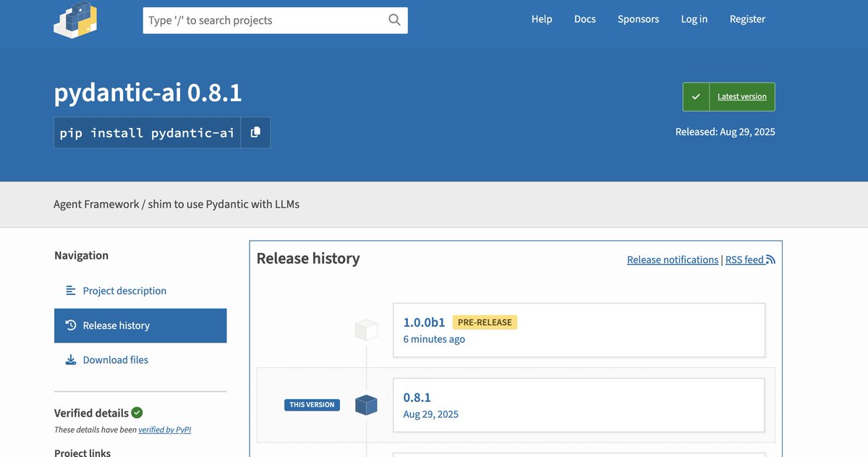
Task: Go to Log in
Action: (694, 20)
